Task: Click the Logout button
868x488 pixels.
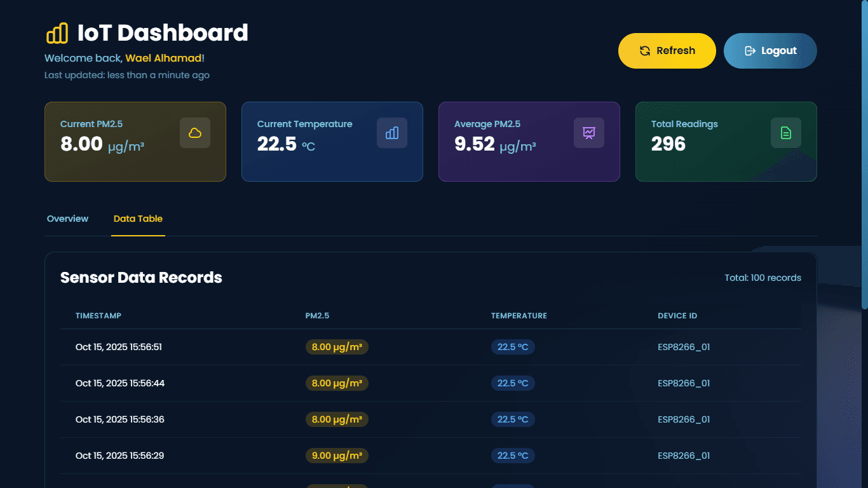Action: (770, 50)
